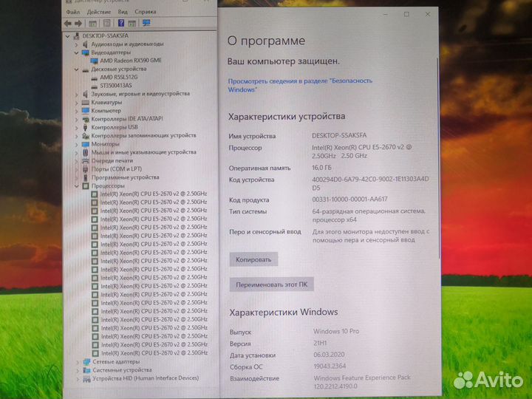Viewport: 532px width, 399px height.
Task: Expand Звуковые, игровые и видеоустройства
Action: [77, 95]
